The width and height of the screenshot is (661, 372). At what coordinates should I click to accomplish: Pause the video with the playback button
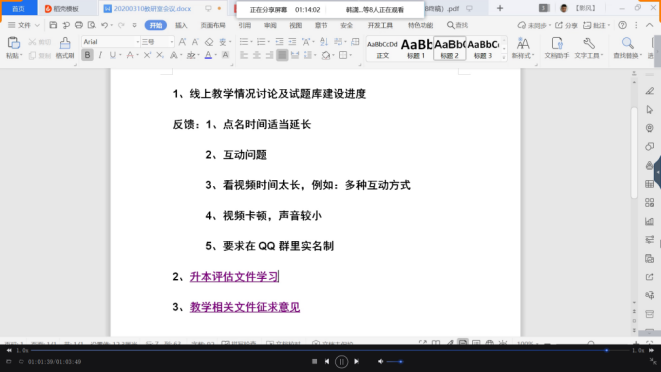[x=341, y=361]
